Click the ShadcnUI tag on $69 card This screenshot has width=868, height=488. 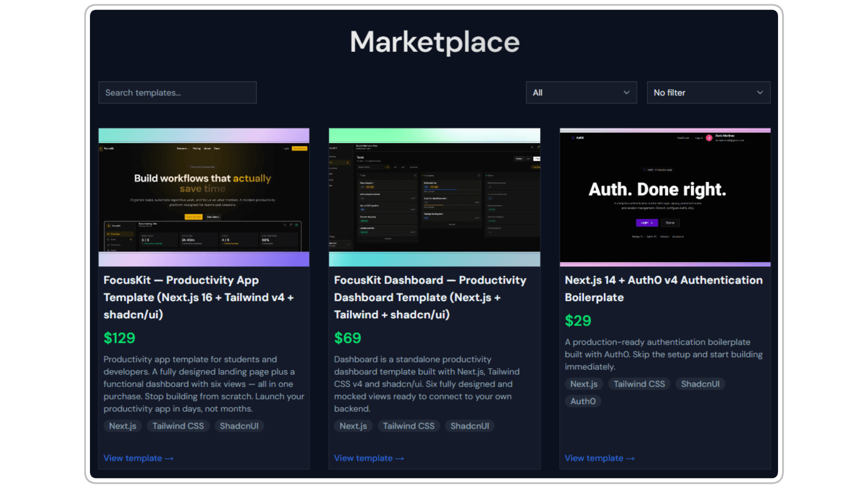point(470,426)
